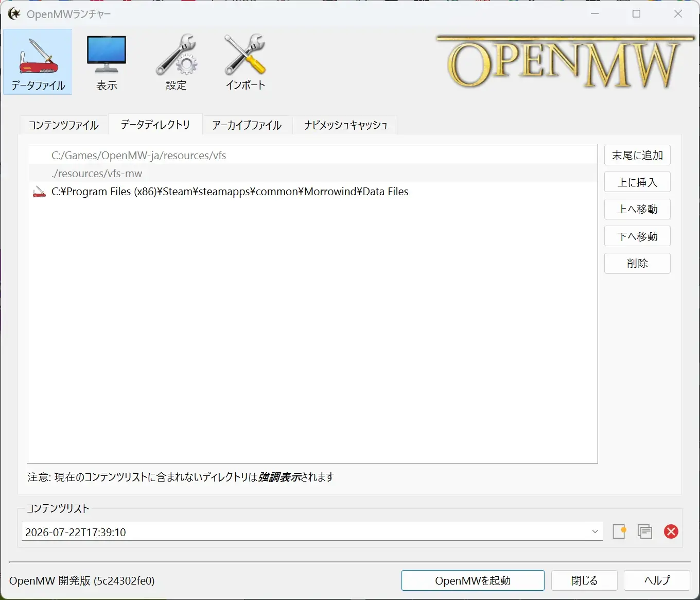The height and width of the screenshot is (600, 700).
Task: Close the OpenMW launcher window
Action: point(678,14)
